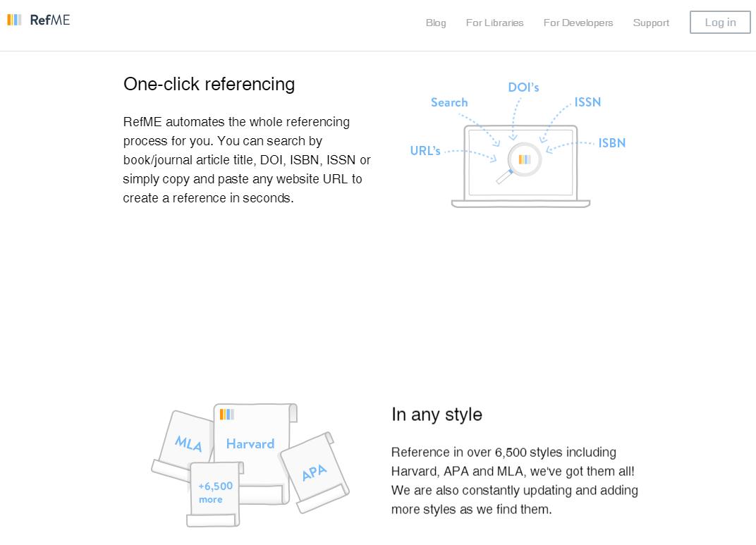Click the laptop base illustration
The image size is (756, 545).
tap(520, 204)
